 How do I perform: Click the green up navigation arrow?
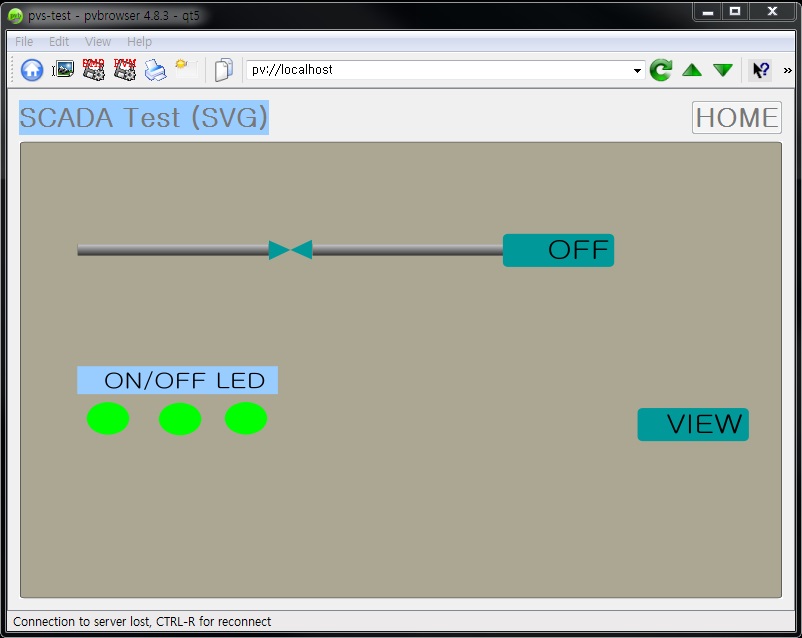690,70
